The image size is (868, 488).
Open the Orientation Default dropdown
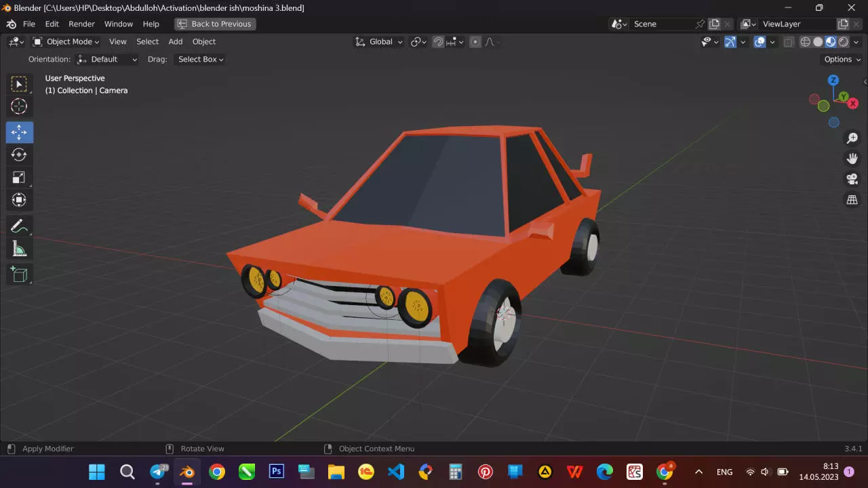[x=107, y=59]
